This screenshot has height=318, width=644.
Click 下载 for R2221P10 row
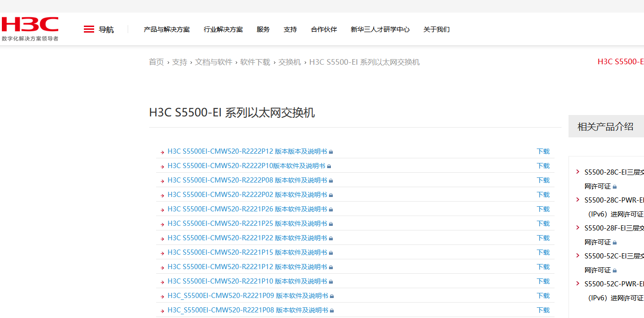pyautogui.click(x=543, y=281)
